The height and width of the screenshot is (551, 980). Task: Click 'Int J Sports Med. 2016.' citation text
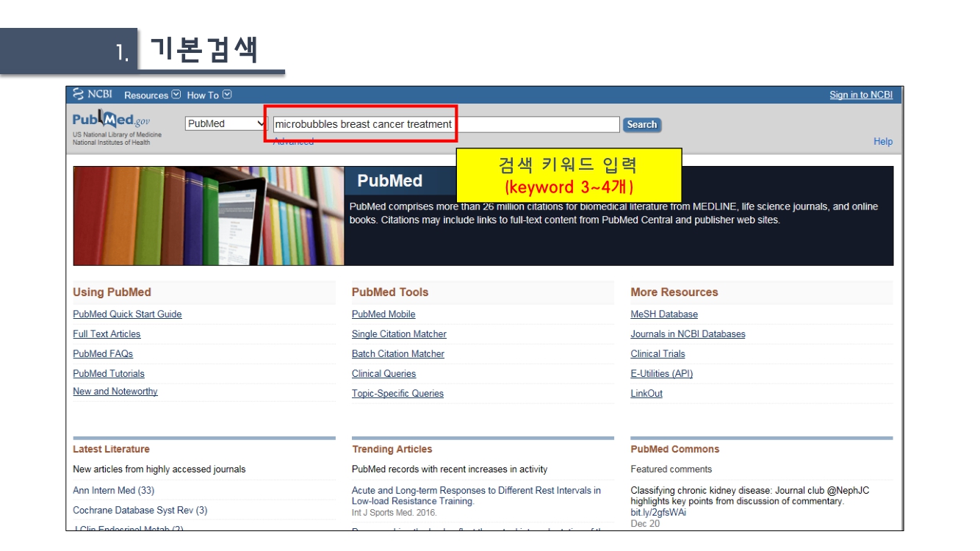click(394, 513)
